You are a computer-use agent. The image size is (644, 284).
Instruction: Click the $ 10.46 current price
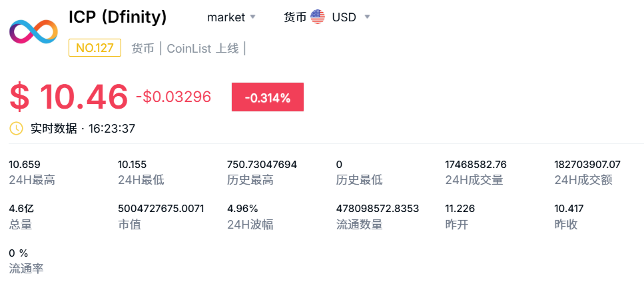point(69,97)
